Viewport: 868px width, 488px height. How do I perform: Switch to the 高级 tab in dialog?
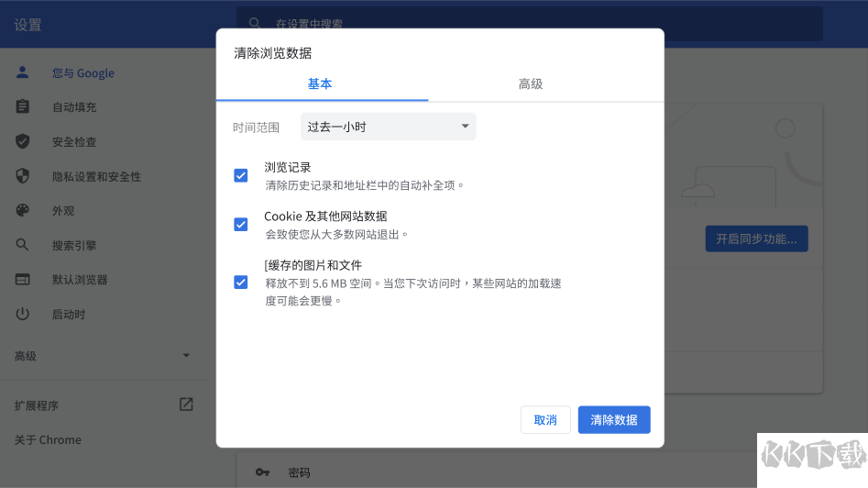531,84
